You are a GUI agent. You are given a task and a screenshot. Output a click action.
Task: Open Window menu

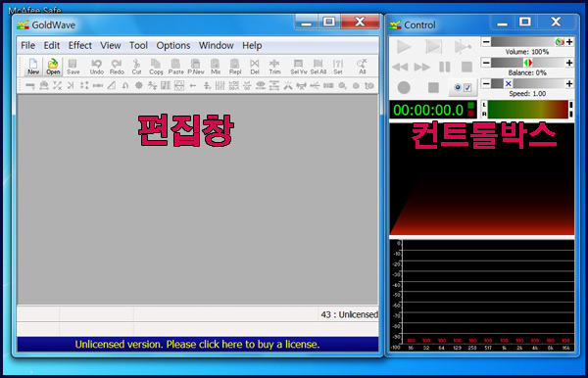click(x=216, y=46)
